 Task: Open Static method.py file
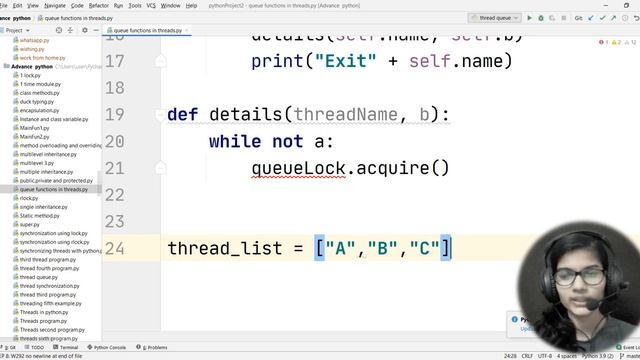point(36,216)
